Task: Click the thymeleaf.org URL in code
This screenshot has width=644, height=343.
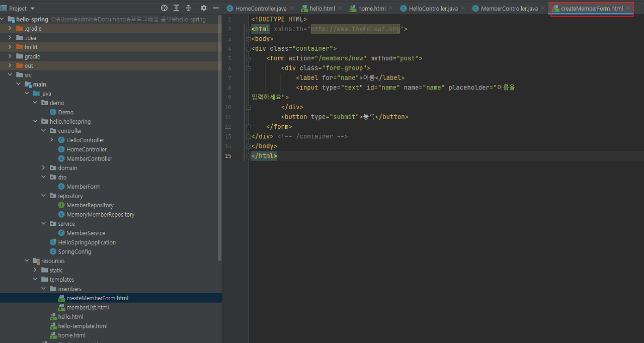Action: (x=355, y=29)
